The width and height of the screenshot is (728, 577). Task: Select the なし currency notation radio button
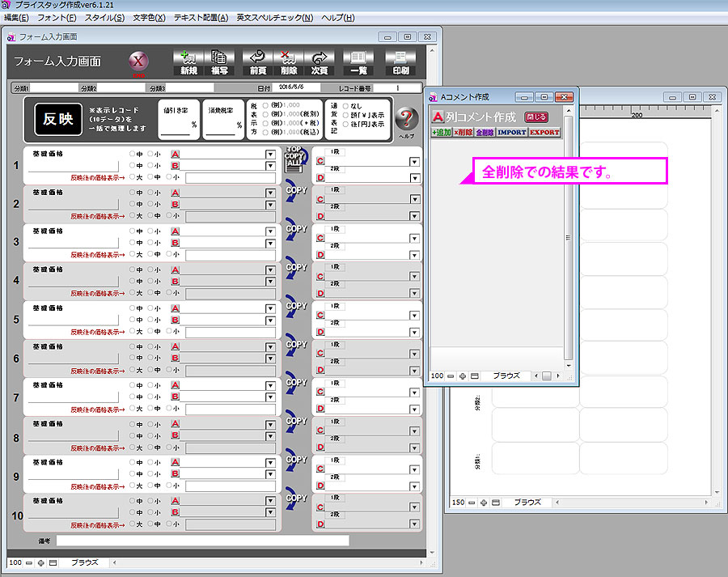coord(345,106)
